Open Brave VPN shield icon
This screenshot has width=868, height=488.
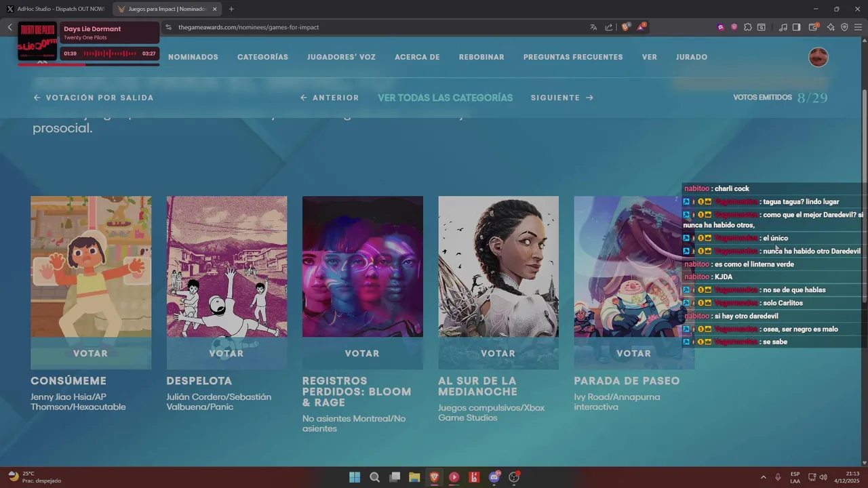(844, 27)
